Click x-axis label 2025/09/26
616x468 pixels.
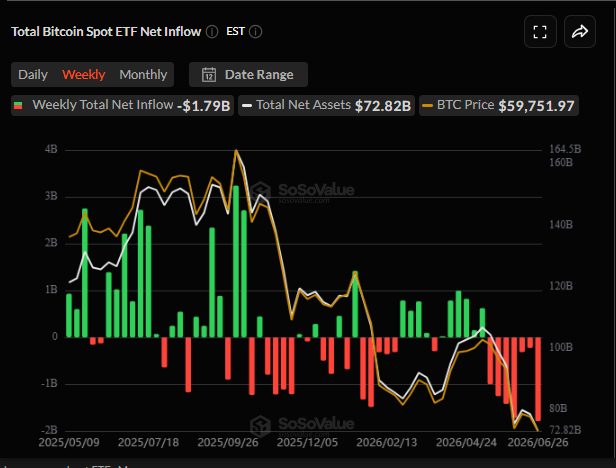tap(228, 442)
